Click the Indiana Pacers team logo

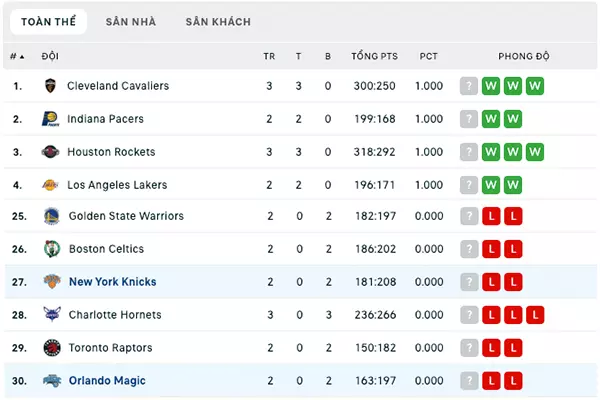tap(50, 119)
